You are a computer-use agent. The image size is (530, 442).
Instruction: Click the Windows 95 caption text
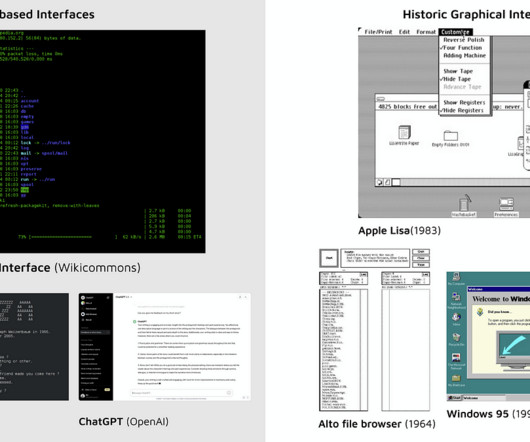tap(488, 414)
